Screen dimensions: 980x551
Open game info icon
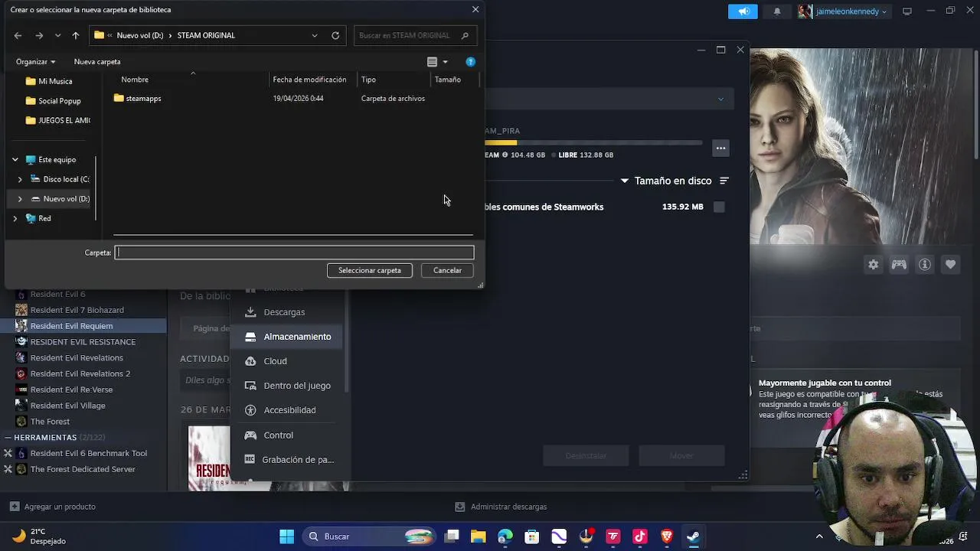pyautogui.click(x=925, y=265)
